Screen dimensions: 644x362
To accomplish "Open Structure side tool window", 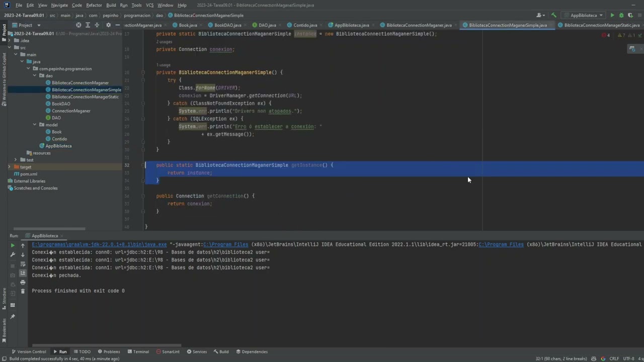I will [x=4, y=298].
